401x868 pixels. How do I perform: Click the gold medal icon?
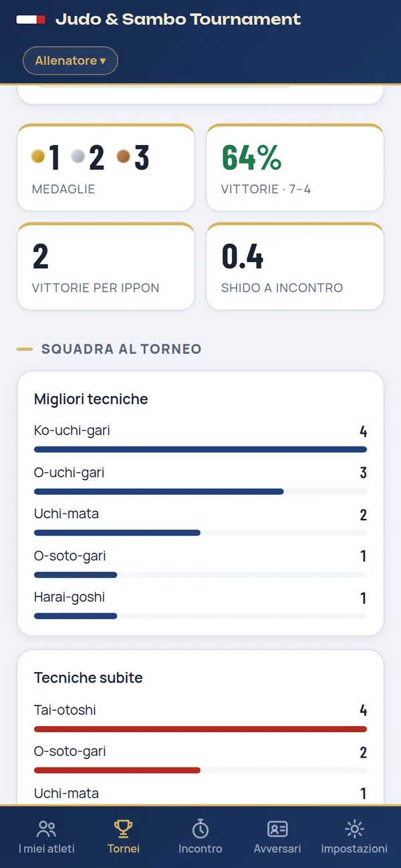pos(38,156)
